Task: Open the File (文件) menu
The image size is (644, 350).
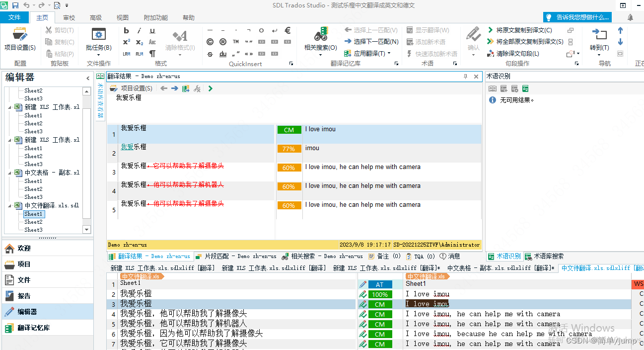Action: click(x=15, y=18)
